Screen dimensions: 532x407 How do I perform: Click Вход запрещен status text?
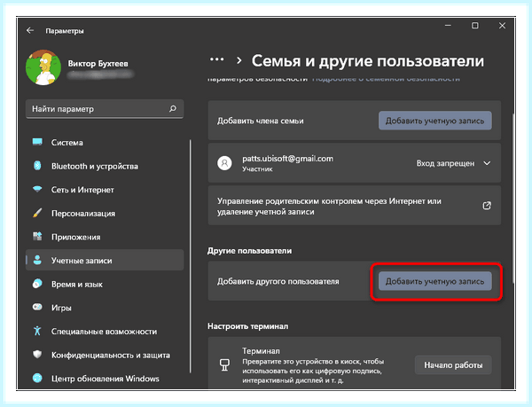[445, 163]
